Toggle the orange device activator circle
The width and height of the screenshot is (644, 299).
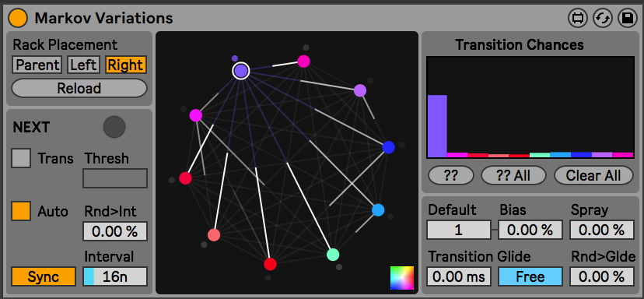click(18, 18)
